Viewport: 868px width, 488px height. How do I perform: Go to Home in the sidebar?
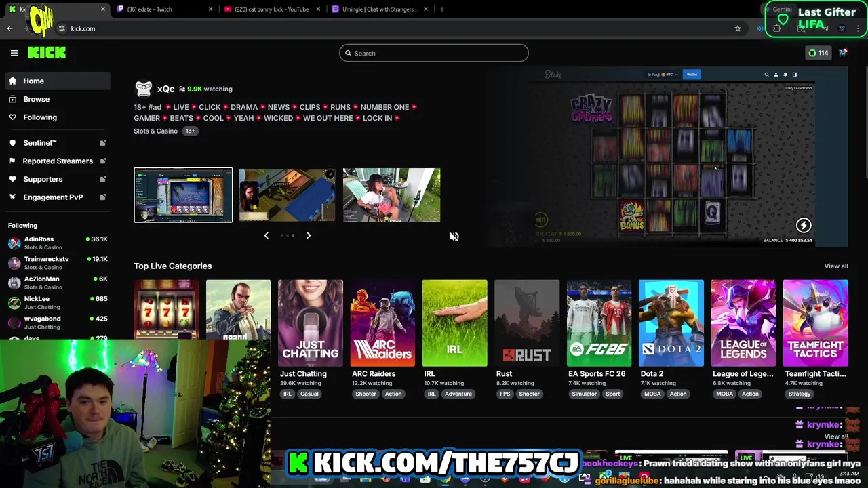pyautogui.click(x=57, y=81)
